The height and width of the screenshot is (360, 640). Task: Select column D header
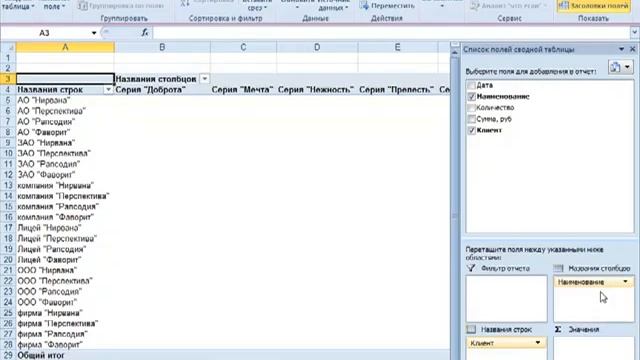pos(317,47)
